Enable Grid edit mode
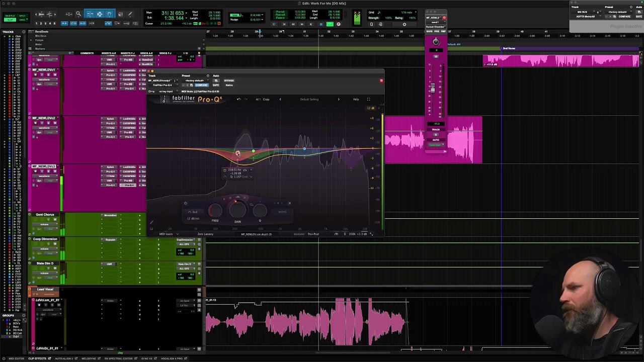 (23, 20)
